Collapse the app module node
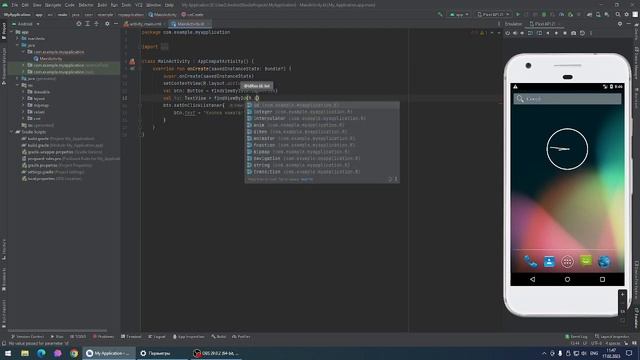Image resolution: width=640 pixels, height=360 pixels. tap(12, 32)
